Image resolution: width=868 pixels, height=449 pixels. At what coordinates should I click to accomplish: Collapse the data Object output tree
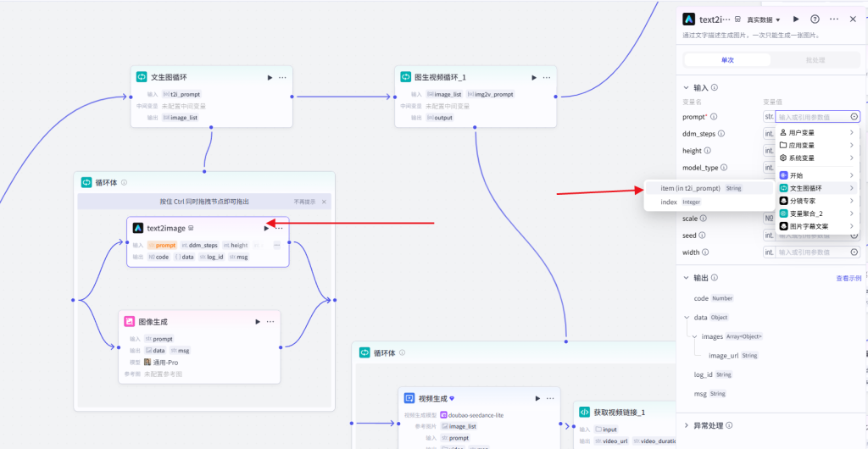click(x=687, y=318)
